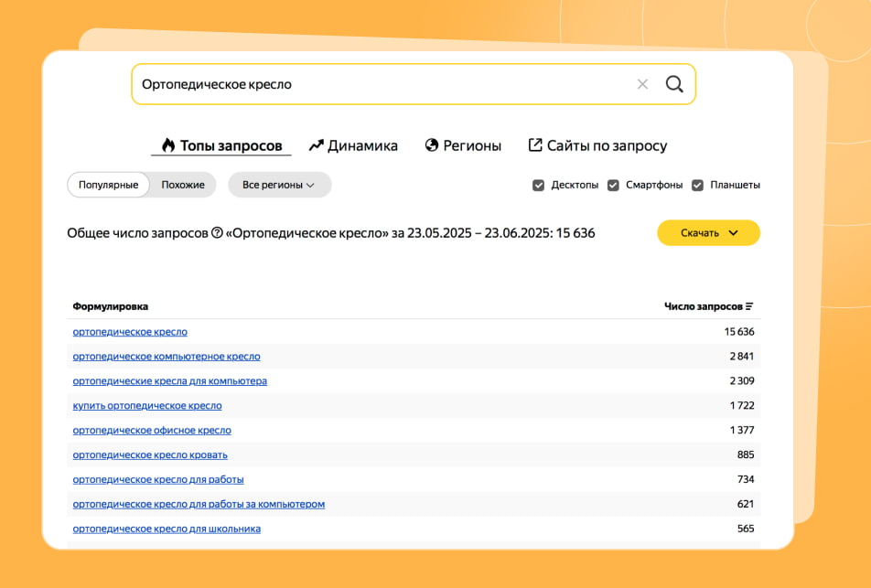Viewport: 871px width, 588px height.
Task: Click the magnifier search icon
Action: (674, 84)
